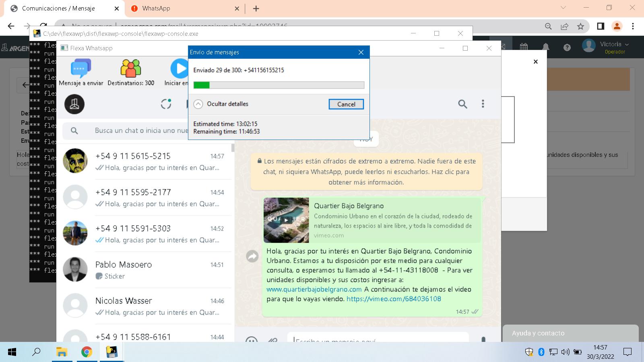
Task: Click the emoji icon in message bar
Action: [252, 340]
